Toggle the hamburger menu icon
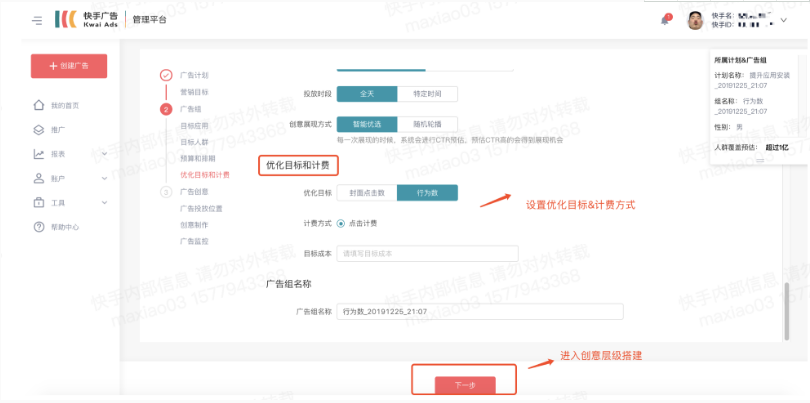The width and height of the screenshot is (810, 403). [x=37, y=20]
